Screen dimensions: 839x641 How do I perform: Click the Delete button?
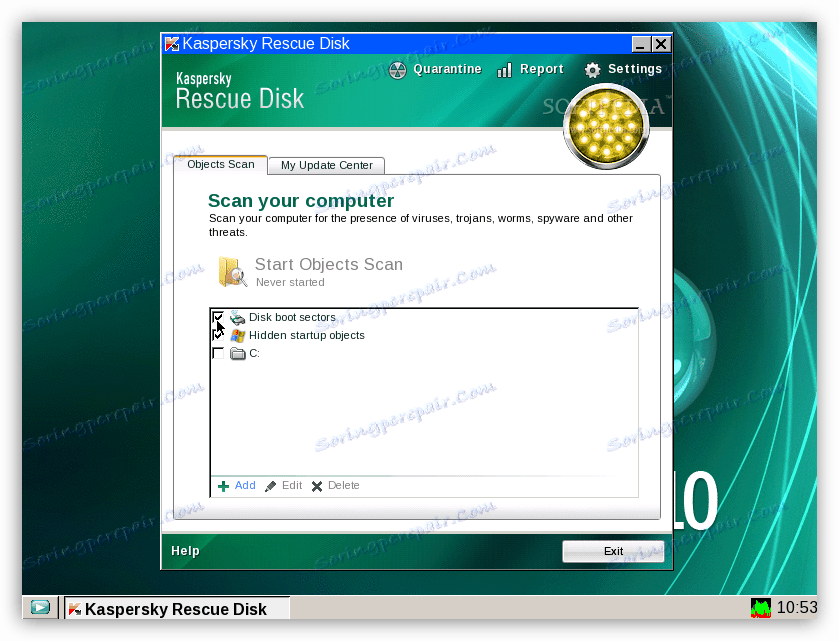344,485
